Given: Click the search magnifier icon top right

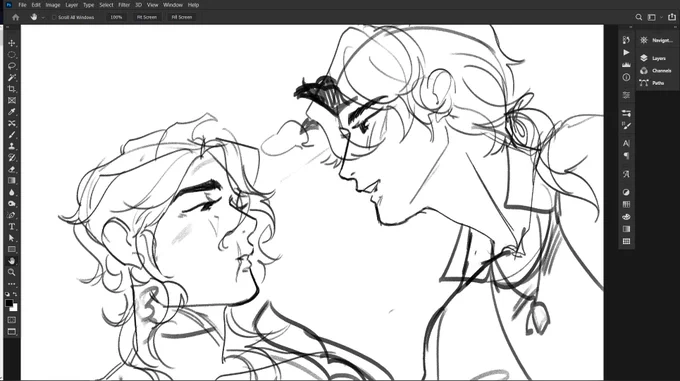Looking at the screenshot, I should (639, 17).
